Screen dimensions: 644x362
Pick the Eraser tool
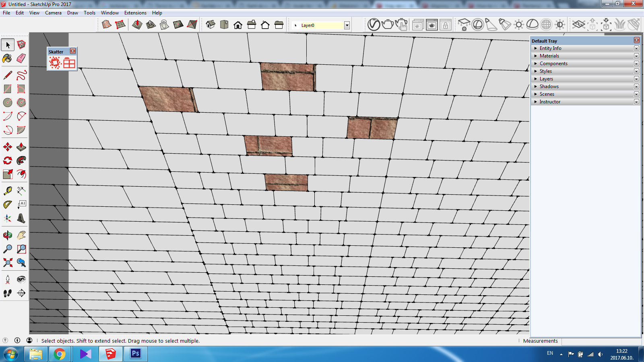click(21, 58)
